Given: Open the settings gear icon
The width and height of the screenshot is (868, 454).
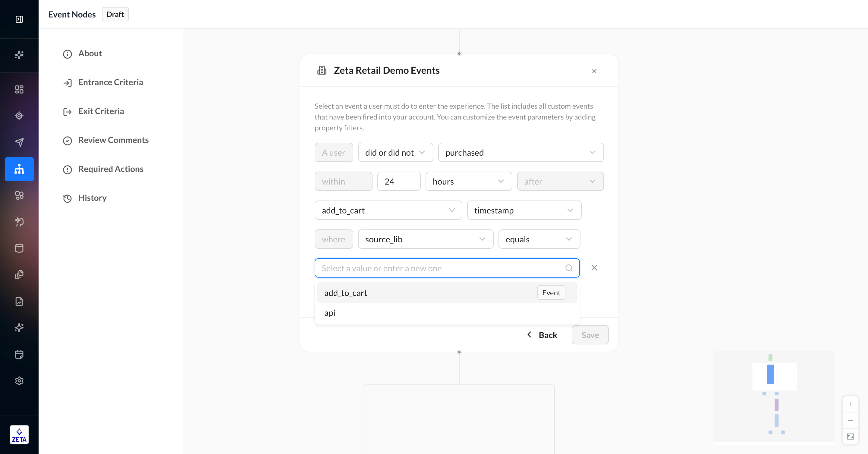Looking at the screenshot, I should (19, 381).
